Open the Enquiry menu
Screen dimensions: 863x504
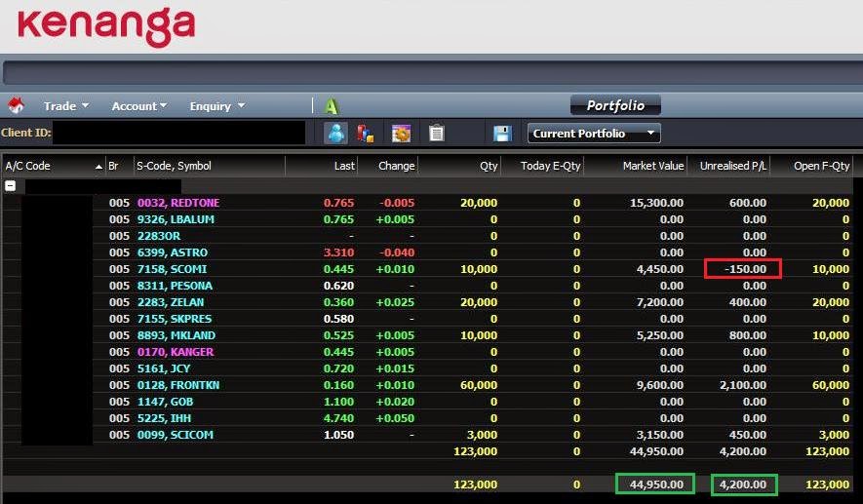[x=216, y=105]
